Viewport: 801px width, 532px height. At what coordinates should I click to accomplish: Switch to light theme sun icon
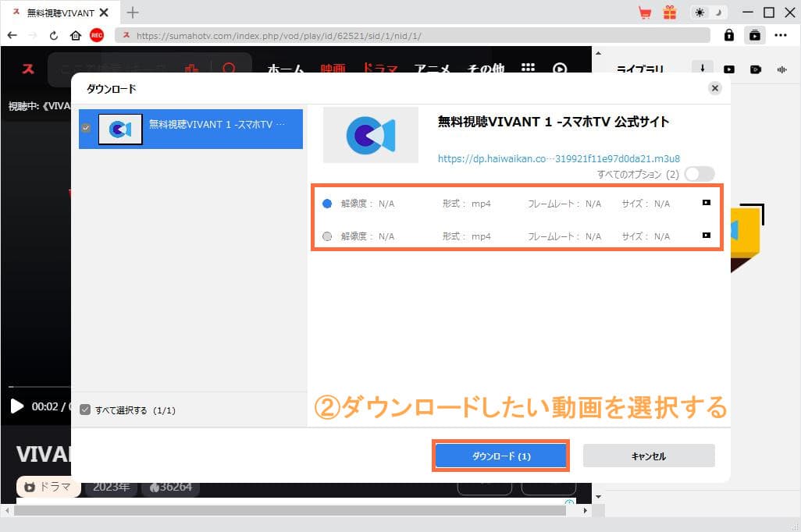click(700, 12)
